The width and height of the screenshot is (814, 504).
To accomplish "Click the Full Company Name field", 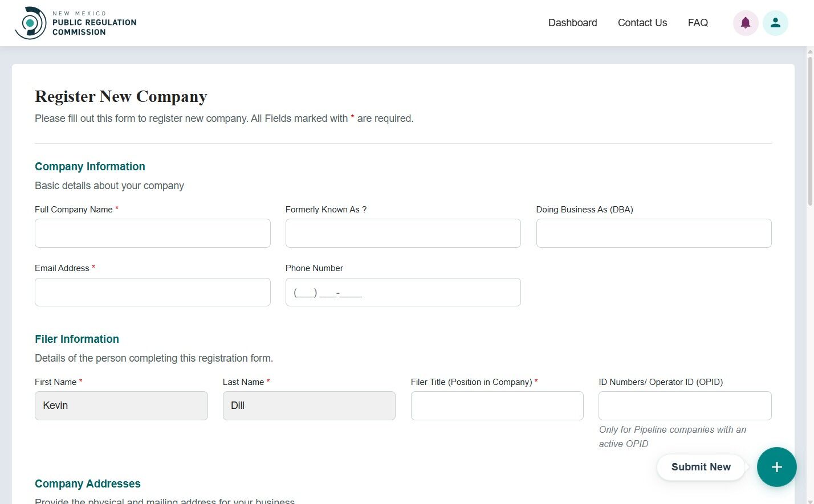I will (x=152, y=233).
